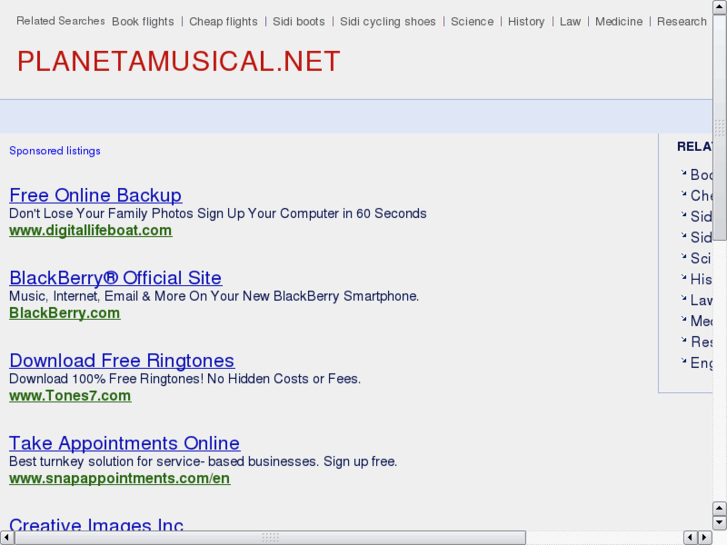The height and width of the screenshot is (545, 727).
Task: Click the sidebar arrow bullet beside Res
Action: click(x=683, y=340)
